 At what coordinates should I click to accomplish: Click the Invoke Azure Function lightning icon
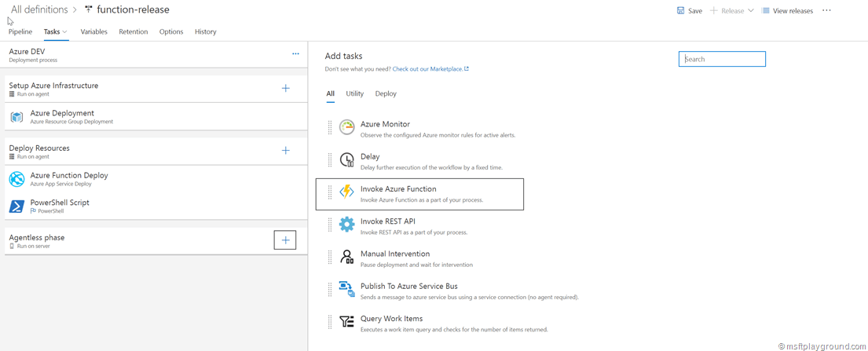pos(346,192)
